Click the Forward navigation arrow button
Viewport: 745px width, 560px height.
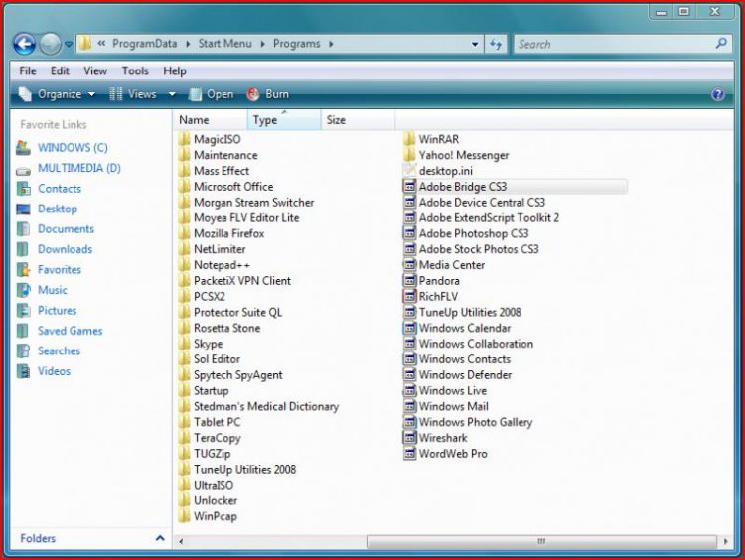point(50,44)
